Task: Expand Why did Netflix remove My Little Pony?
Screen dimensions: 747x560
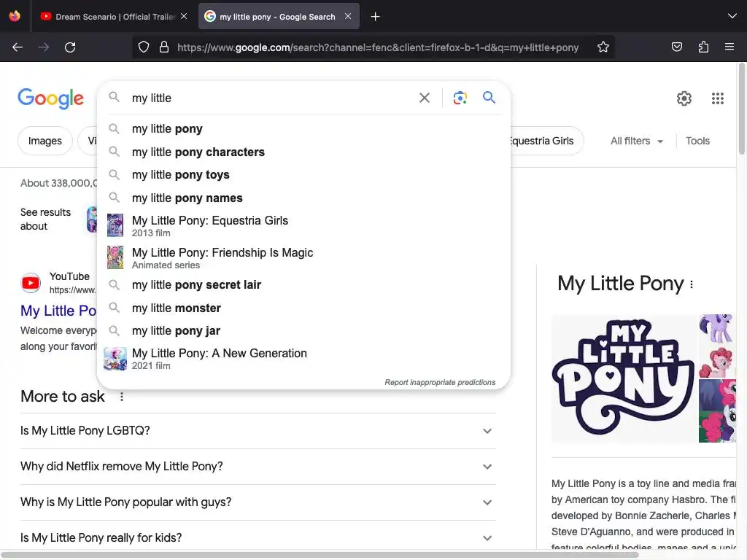Action: tap(258, 466)
